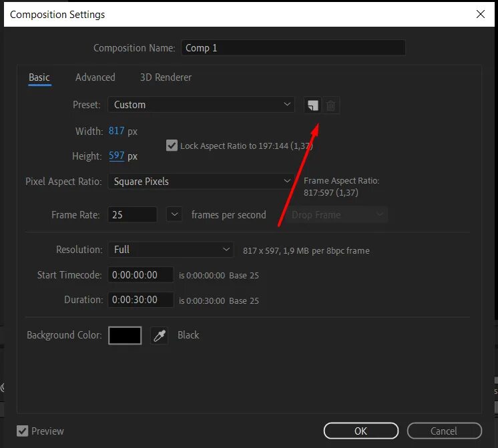498x448 pixels.
Task: Toggle Lock Aspect Ratio checkbox
Action: tap(172, 146)
